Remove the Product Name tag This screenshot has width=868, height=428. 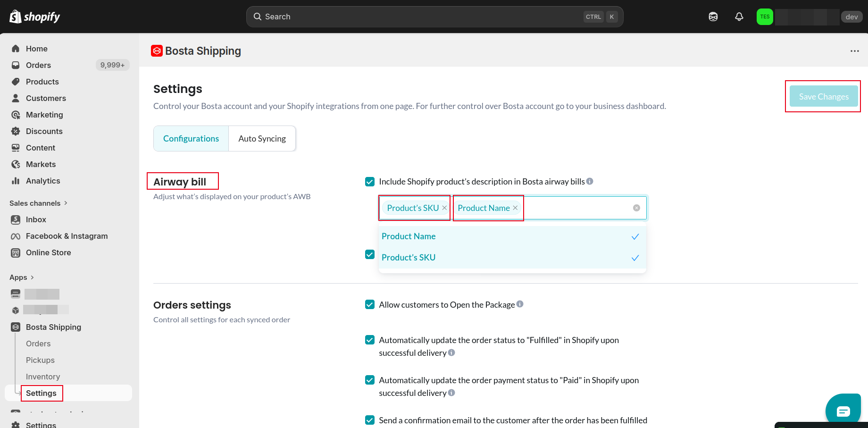tap(515, 208)
